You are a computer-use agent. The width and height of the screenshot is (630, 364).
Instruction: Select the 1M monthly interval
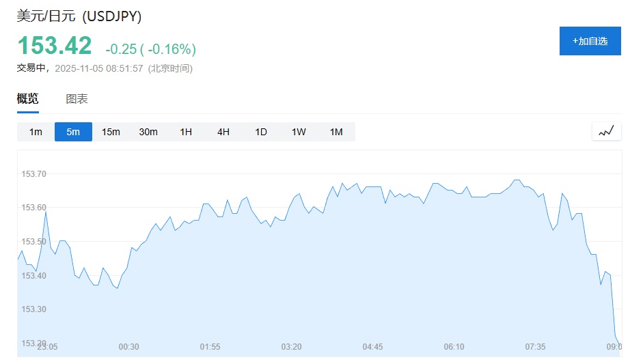(x=336, y=132)
